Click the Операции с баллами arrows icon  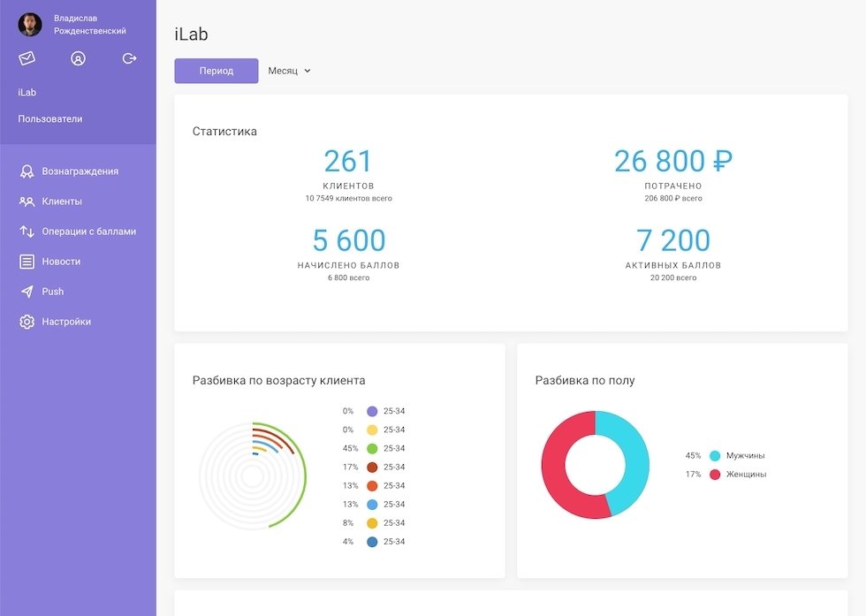27,232
